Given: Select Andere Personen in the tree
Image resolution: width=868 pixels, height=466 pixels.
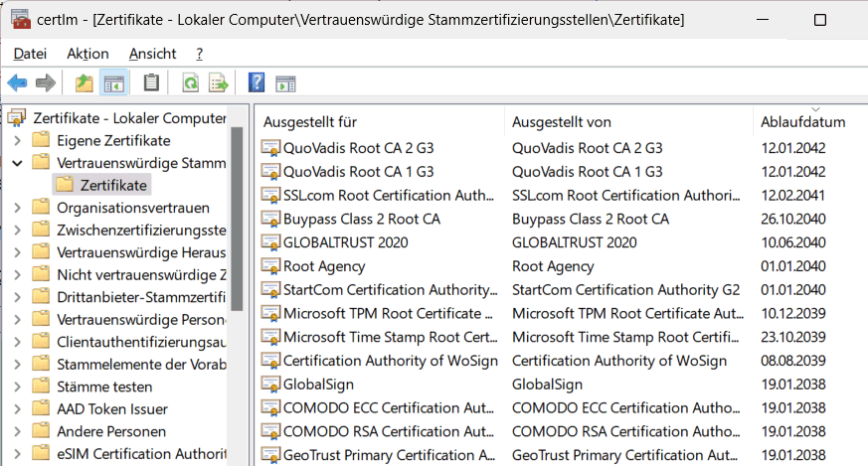Looking at the screenshot, I should 111,431.
